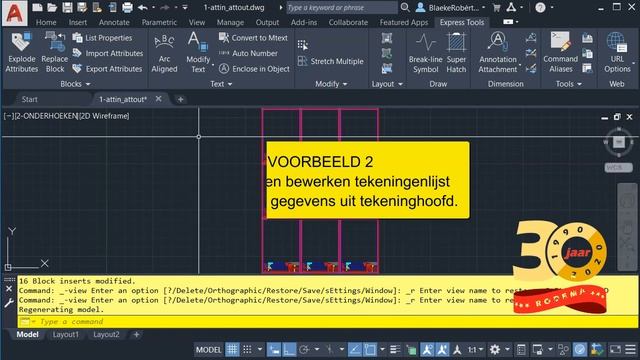
Task: Click the Explode Attributes tool
Action: point(21,53)
